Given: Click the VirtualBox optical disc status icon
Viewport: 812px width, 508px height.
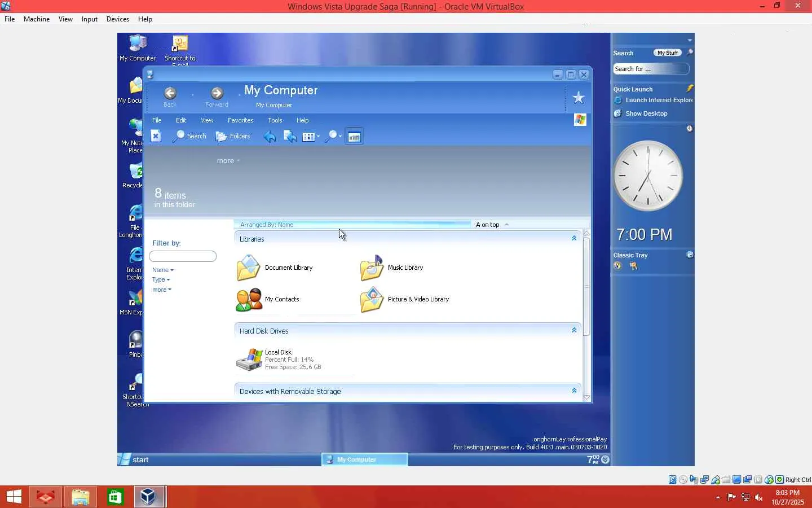Looking at the screenshot, I should coord(683,480).
